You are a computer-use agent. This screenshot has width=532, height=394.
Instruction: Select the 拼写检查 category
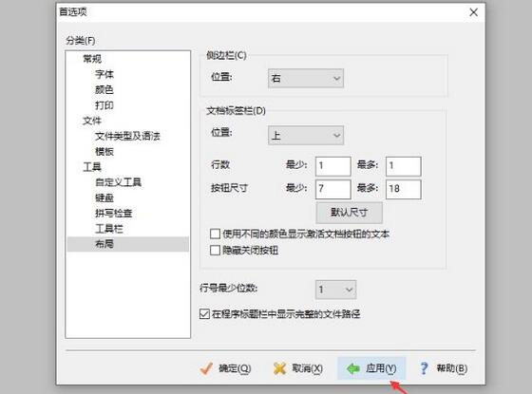pyautogui.click(x=114, y=214)
